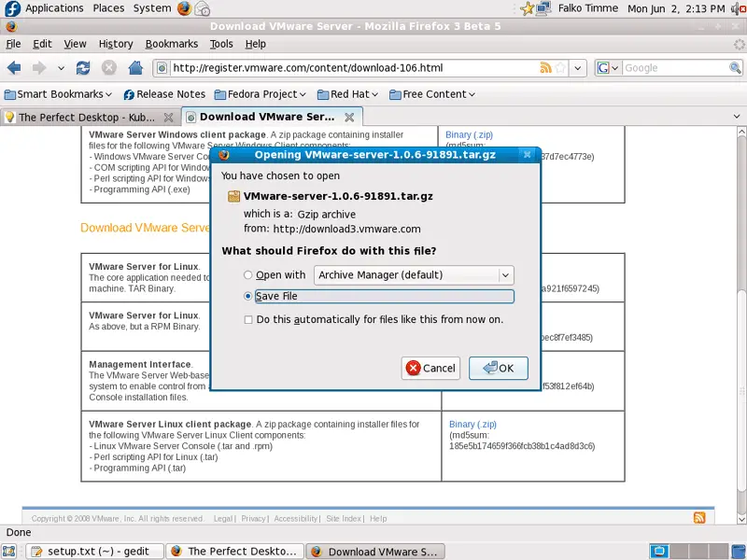The width and height of the screenshot is (747, 560).
Task: Open the System menu in the top panel
Action: tap(152, 8)
